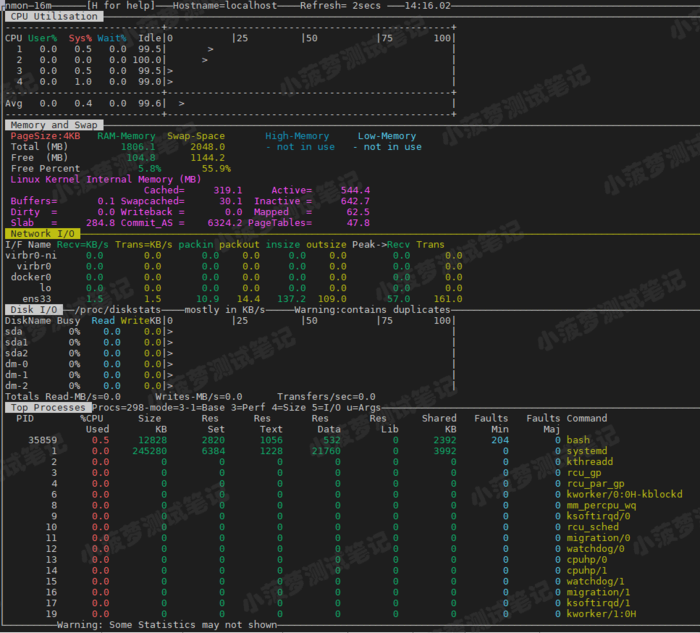
Task: Click the bash process command
Action: pos(578,440)
